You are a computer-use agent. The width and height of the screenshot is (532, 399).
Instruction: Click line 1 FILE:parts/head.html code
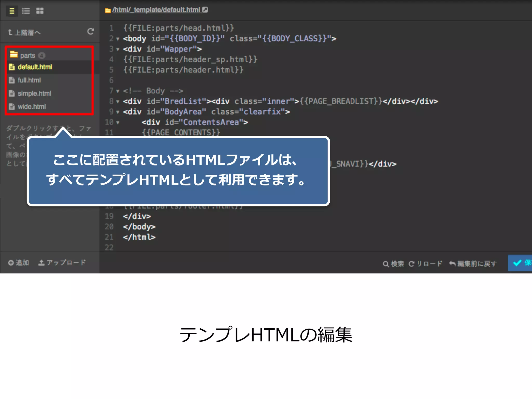[x=179, y=28]
